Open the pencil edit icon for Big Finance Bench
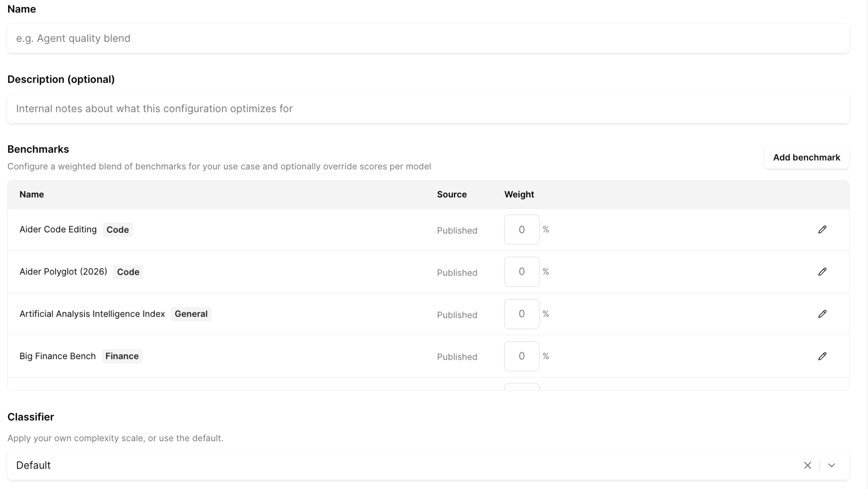This screenshot has height=489, width=868. [x=822, y=356]
